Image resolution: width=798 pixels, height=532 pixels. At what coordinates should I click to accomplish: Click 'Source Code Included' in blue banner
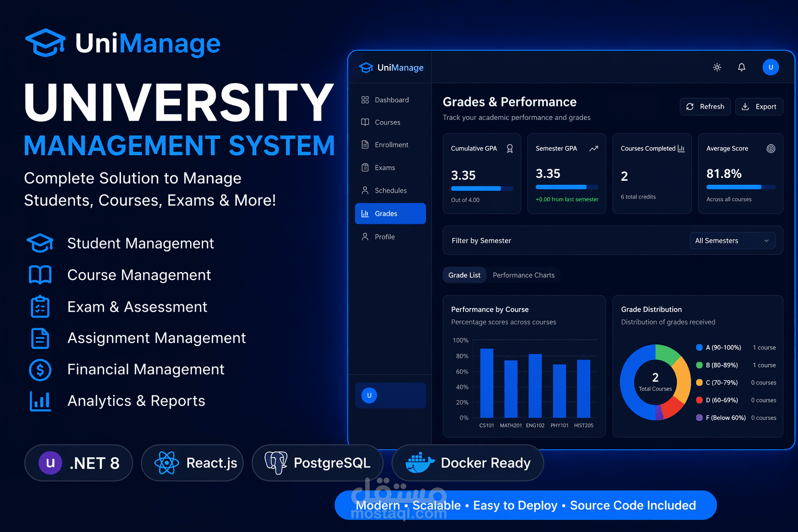[x=633, y=506]
